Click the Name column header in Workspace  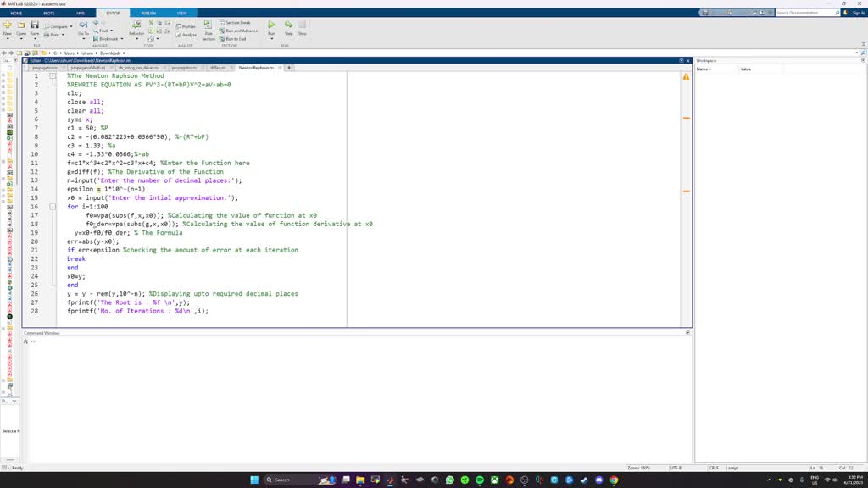tap(703, 69)
